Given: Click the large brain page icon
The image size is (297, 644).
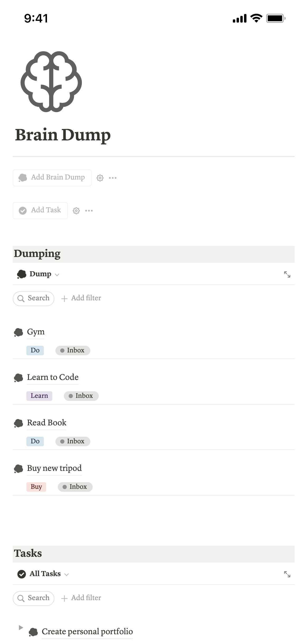Looking at the screenshot, I should (x=51, y=82).
